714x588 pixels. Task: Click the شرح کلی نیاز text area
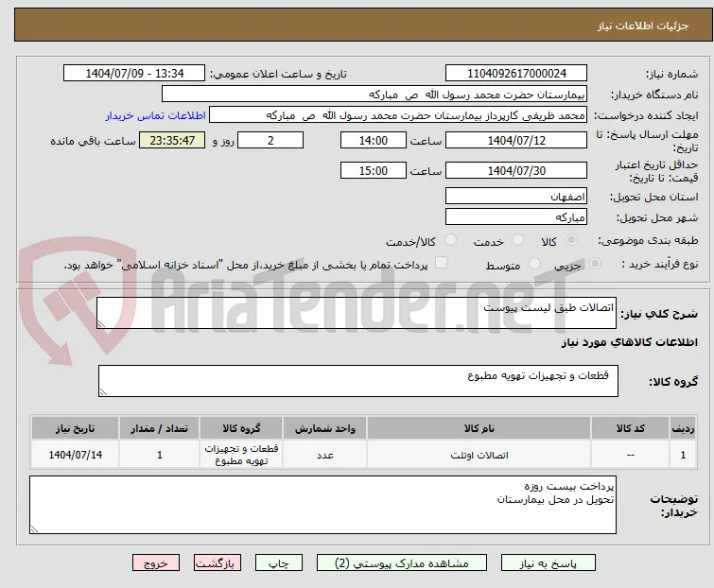click(357, 313)
